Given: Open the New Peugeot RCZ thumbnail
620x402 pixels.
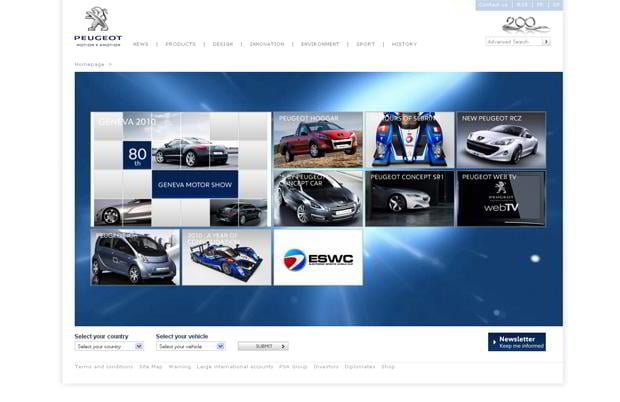Looking at the screenshot, I should (501, 140).
